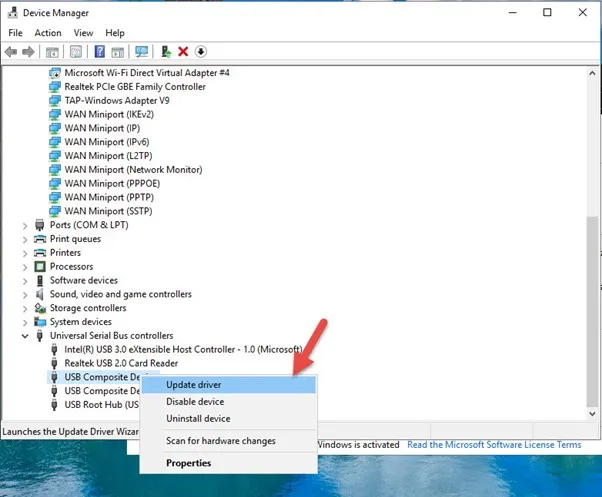Choose Update driver from context menu
The width and height of the screenshot is (602, 497).
click(x=229, y=385)
